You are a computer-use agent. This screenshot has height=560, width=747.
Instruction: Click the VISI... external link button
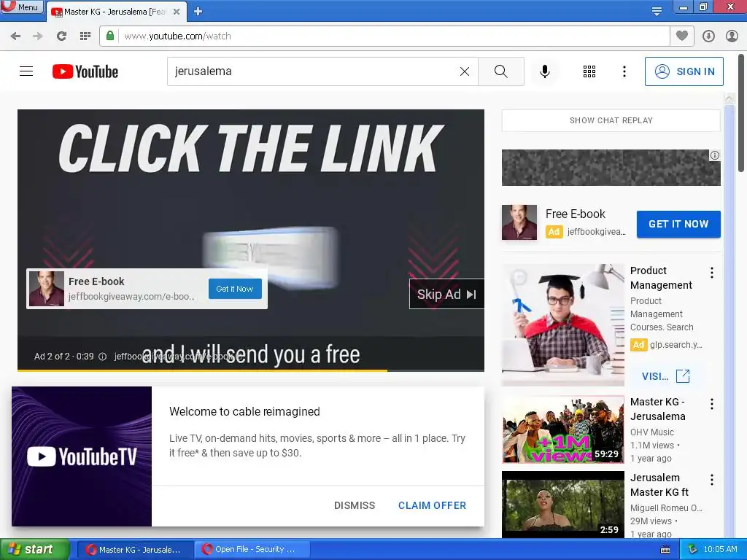click(x=665, y=376)
